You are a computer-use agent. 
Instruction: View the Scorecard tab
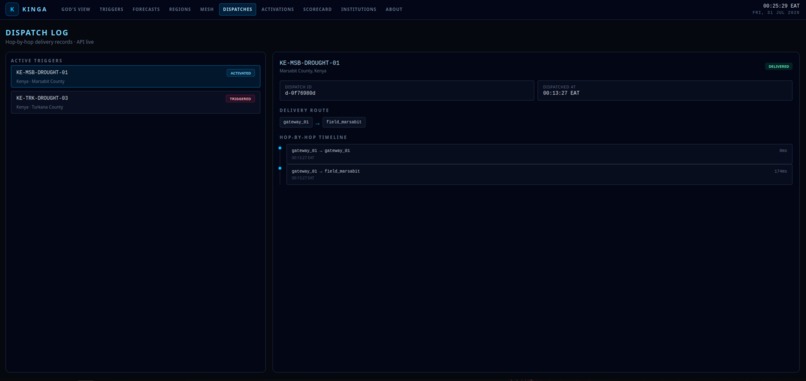(x=317, y=9)
